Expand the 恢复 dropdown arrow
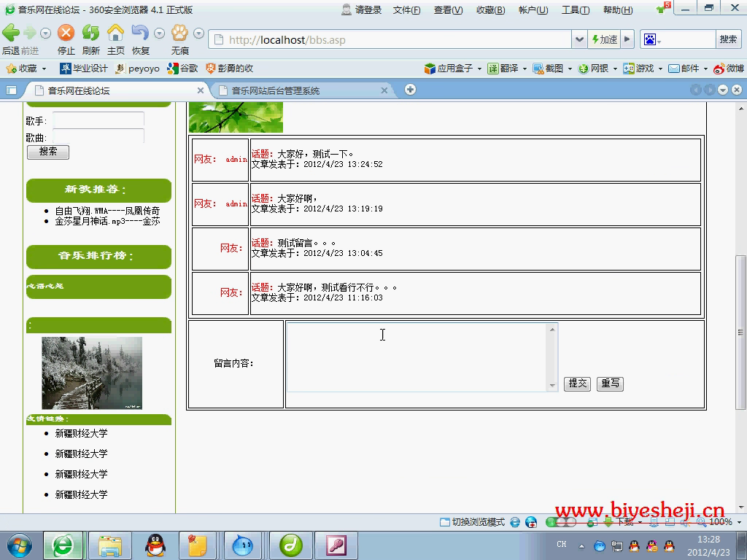Image resolution: width=747 pixels, height=560 pixels. coord(160,34)
